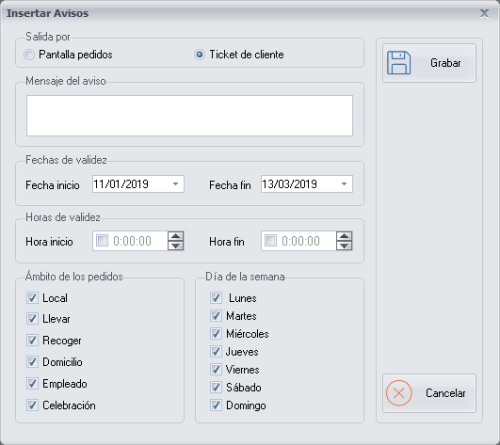Uncheck the Celebración checkbox
Viewport: 500px width, 445px height.
32,405
